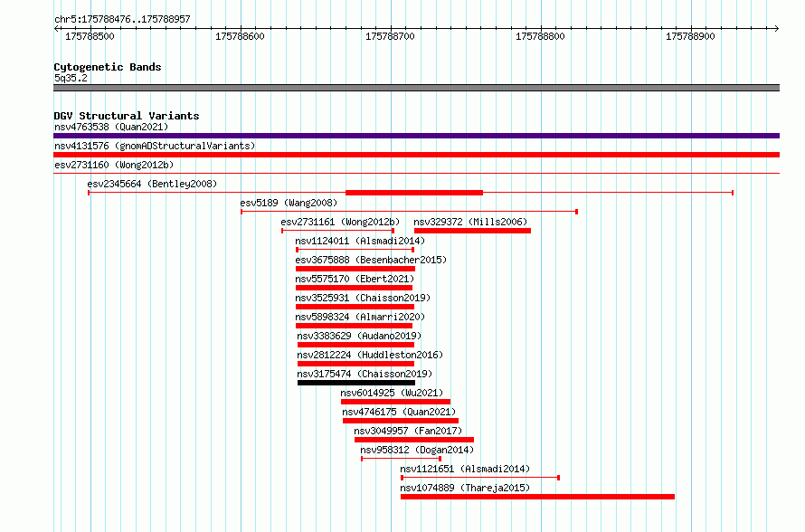The height and width of the screenshot is (532, 805).
Task: Click the Cytogenetic Bands track title
Action: [x=108, y=67]
